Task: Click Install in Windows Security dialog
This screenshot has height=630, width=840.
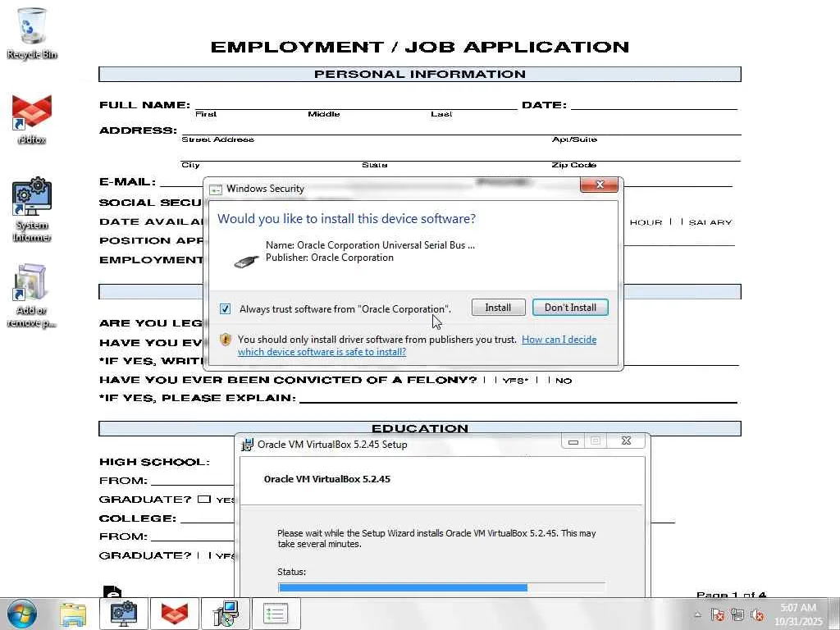Action: click(x=498, y=308)
